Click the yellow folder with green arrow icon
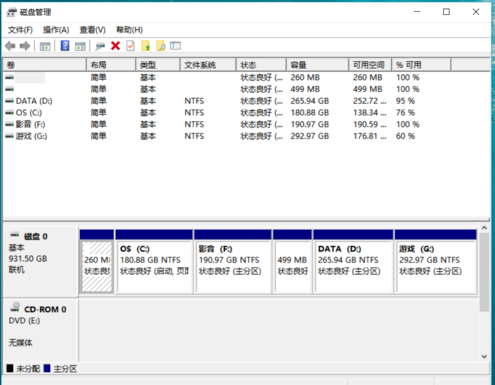Image resolution: width=495 pixels, height=385 pixels. 146,46
